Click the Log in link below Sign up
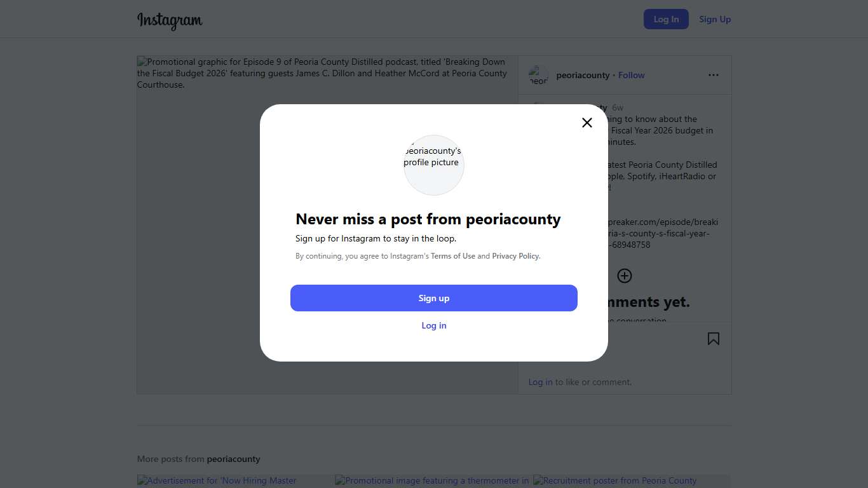 pos(434,325)
